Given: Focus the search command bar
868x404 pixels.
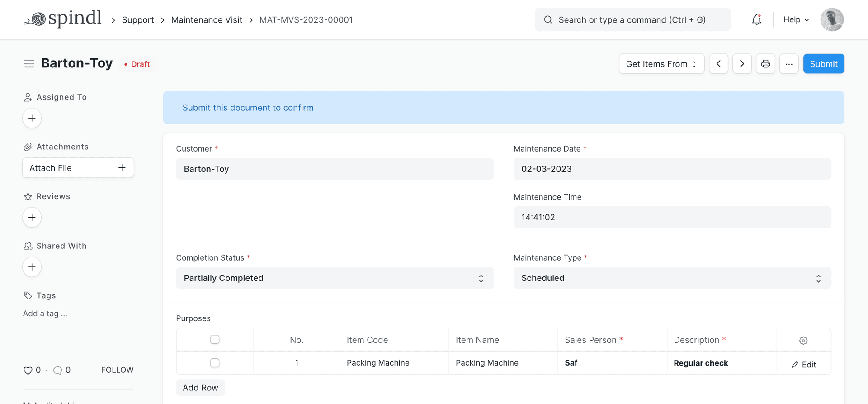Looking at the screenshot, I should [x=632, y=20].
